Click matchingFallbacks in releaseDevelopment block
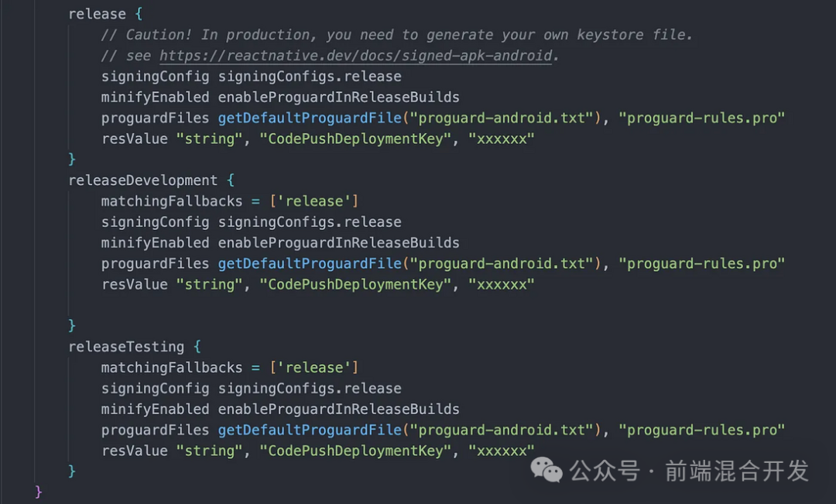The image size is (836, 504). click(172, 201)
